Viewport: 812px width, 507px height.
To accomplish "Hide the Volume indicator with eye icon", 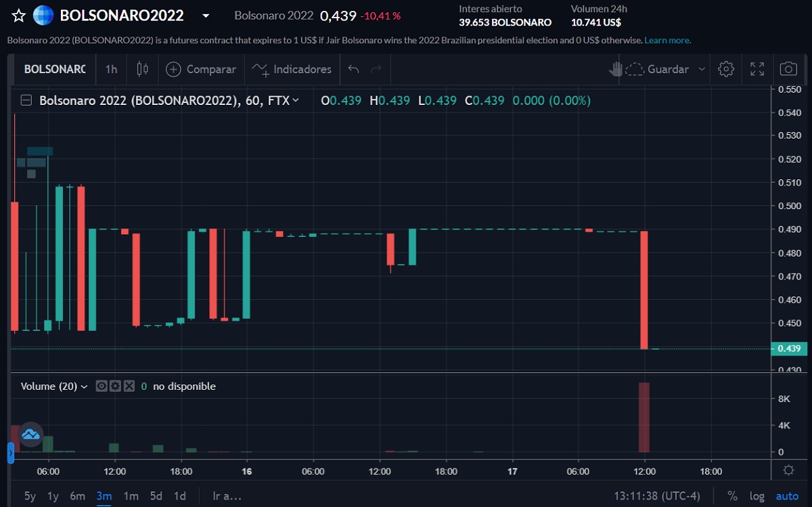I will pyautogui.click(x=101, y=386).
